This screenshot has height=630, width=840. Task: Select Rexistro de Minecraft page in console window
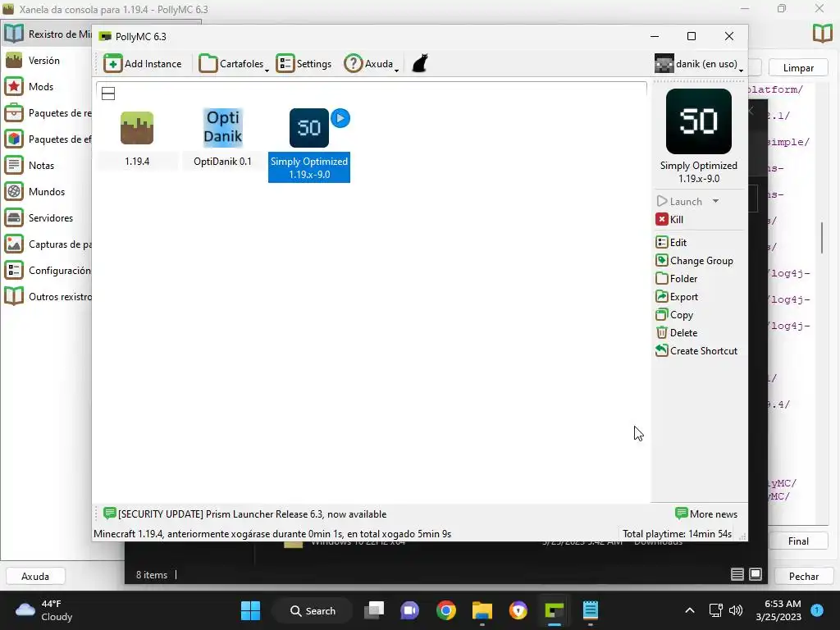(x=47, y=34)
